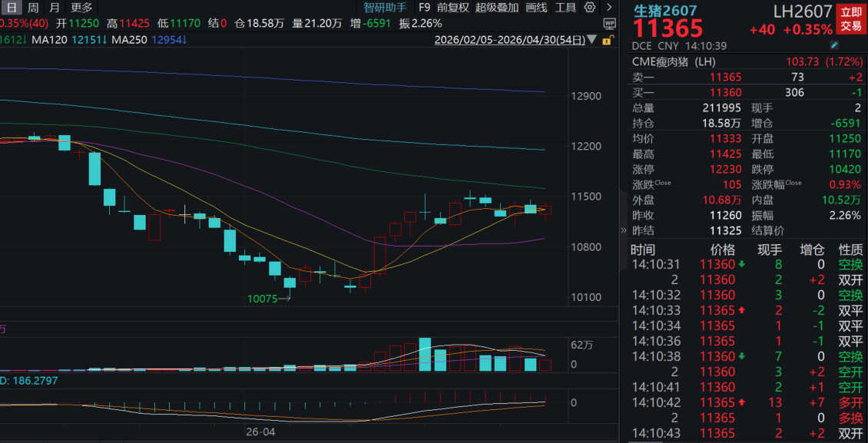Open the 工具 tools menu
This screenshot has width=868, height=443.
[565, 8]
